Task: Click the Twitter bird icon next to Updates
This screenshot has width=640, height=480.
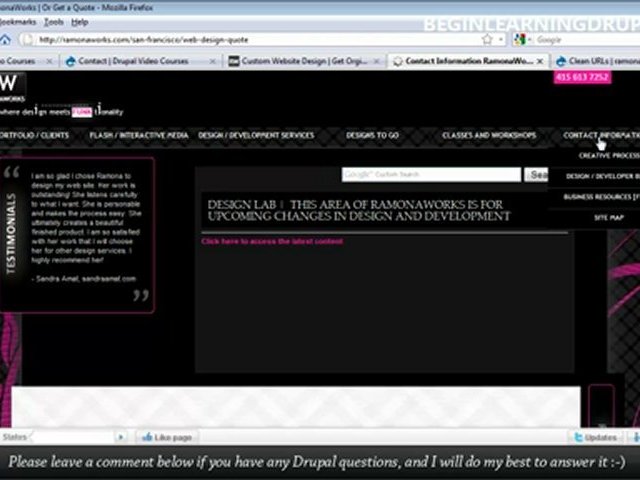Action: [x=578, y=438]
